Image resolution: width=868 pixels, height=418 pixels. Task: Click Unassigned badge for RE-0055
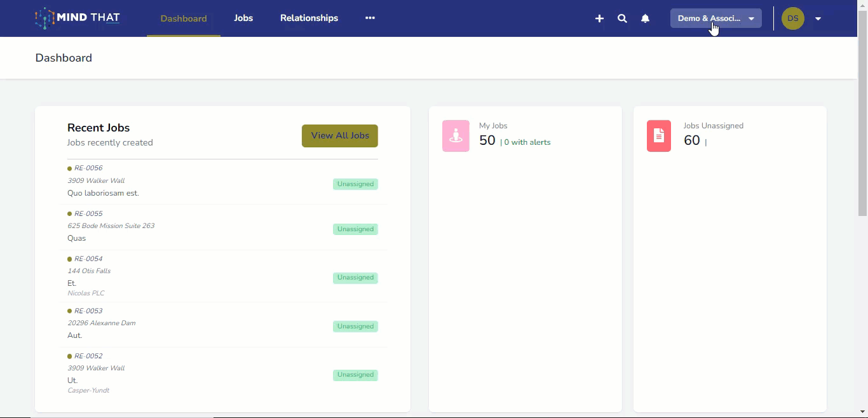[x=355, y=229]
